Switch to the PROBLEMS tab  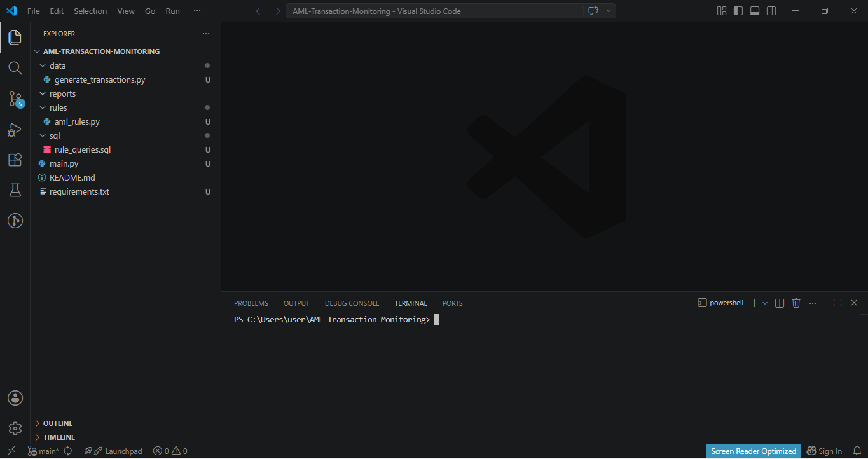coord(251,303)
